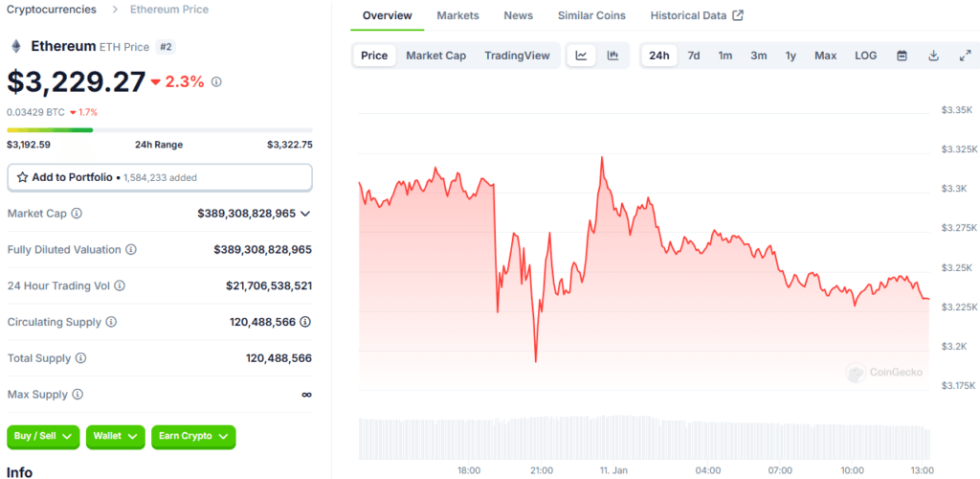Viewport: 980px width, 479px height.
Task: Click the $3,229.27 price text
Action: pyautogui.click(x=77, y=82)
